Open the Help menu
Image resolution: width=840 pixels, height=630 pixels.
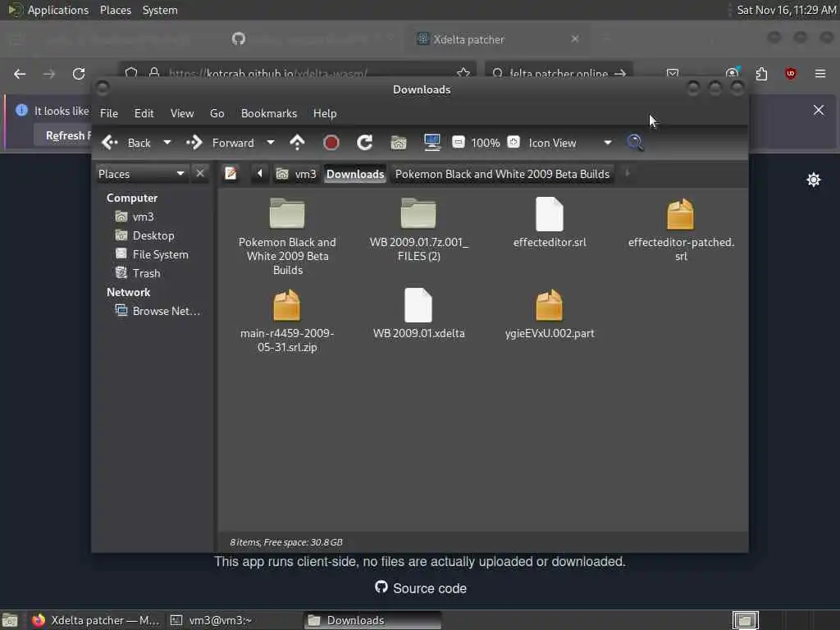click(x=325, y=113)
